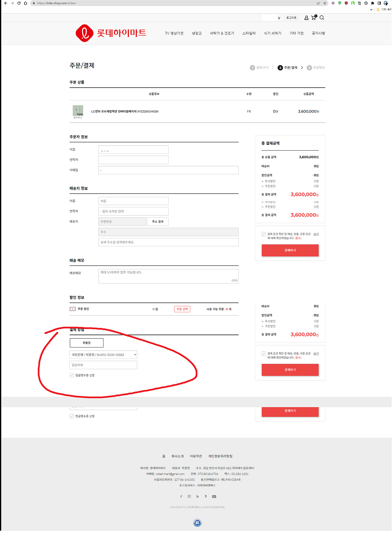Open the 공지사항 menu
Viewport: 392px width, 540px height.
click(x=318, y=33)
